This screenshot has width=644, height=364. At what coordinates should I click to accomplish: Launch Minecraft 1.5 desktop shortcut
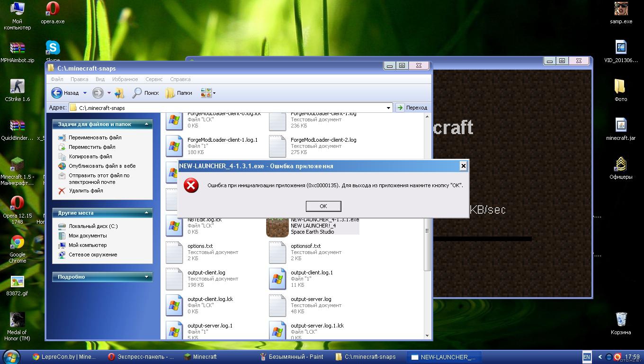coord(17,171)
